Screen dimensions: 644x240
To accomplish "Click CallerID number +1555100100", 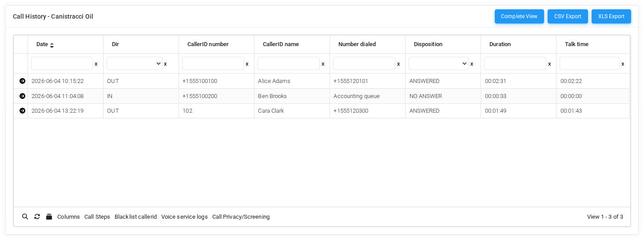I will click(200, 81).
